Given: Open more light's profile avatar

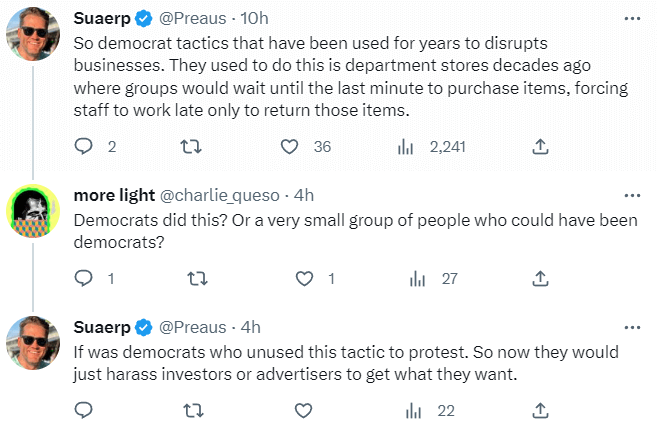Looking at the screenshot, I should (x=33, y=211).
